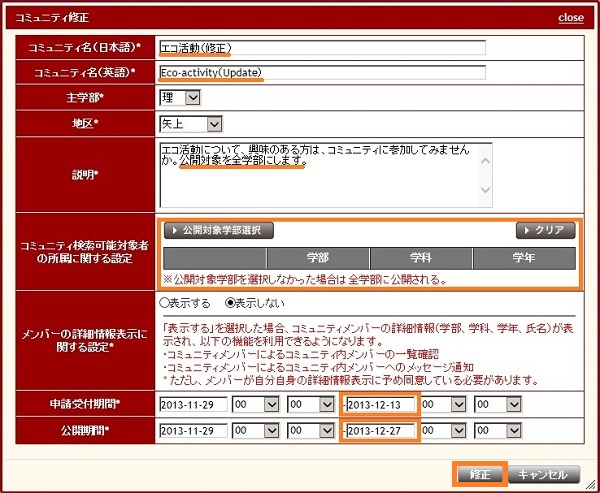This screenshot has height=493, width=600.
Task: Open the 公開期間 start hour dropdown
Action: click(254, 432)
